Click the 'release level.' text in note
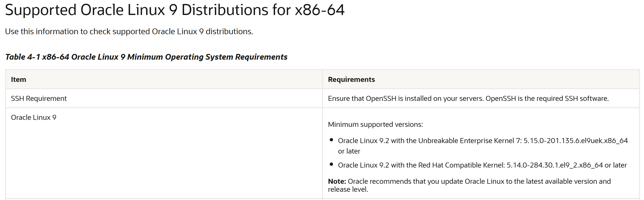644x200 pixels. click(x=348, y=189)
